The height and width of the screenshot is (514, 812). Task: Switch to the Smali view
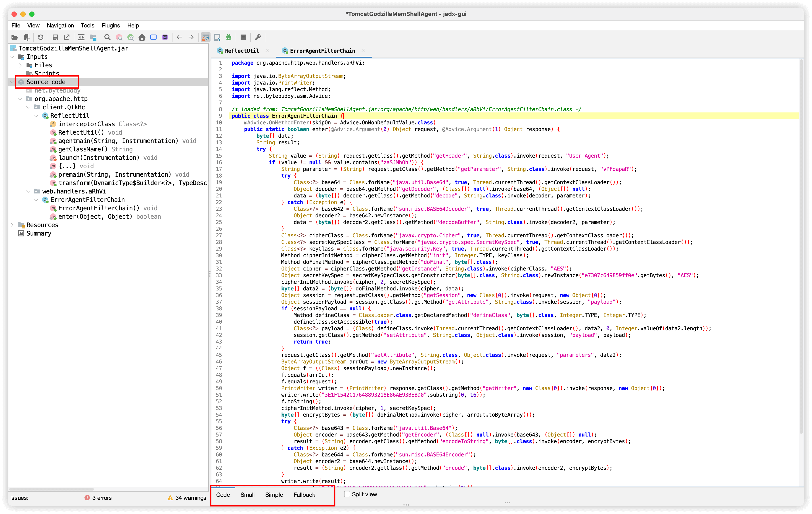point(247,495)
